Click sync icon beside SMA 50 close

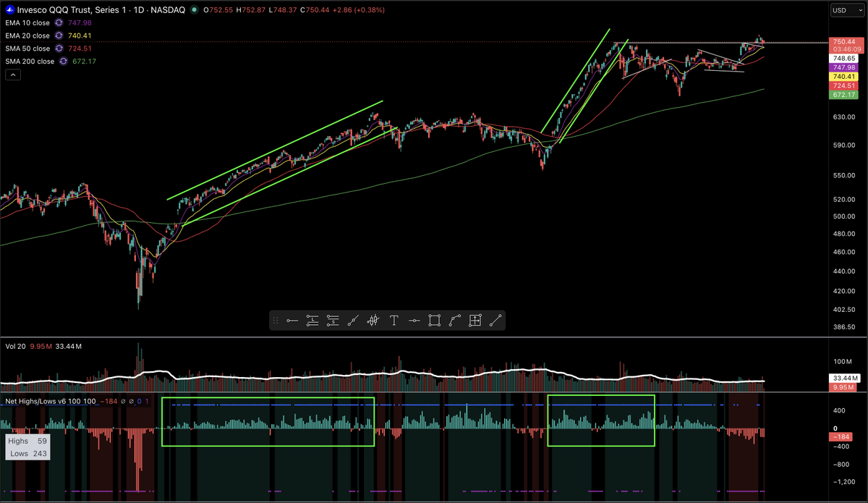58,48
